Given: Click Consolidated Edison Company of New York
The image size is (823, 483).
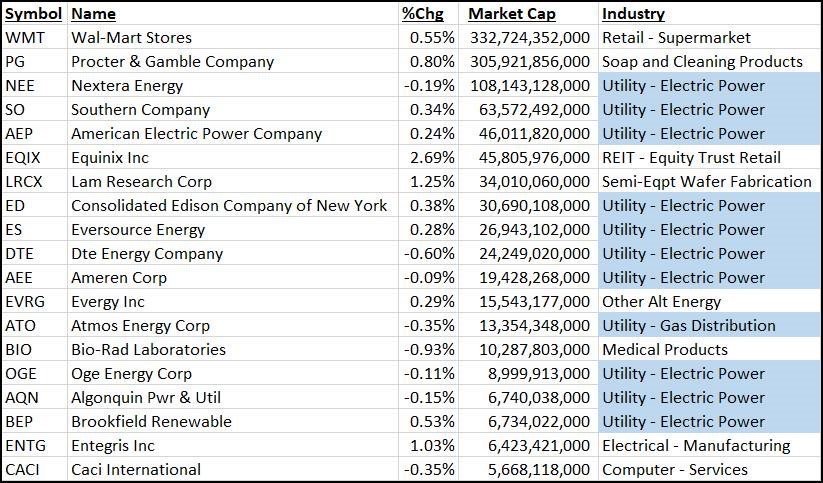Looking at the screenshot, I should 228,206.
